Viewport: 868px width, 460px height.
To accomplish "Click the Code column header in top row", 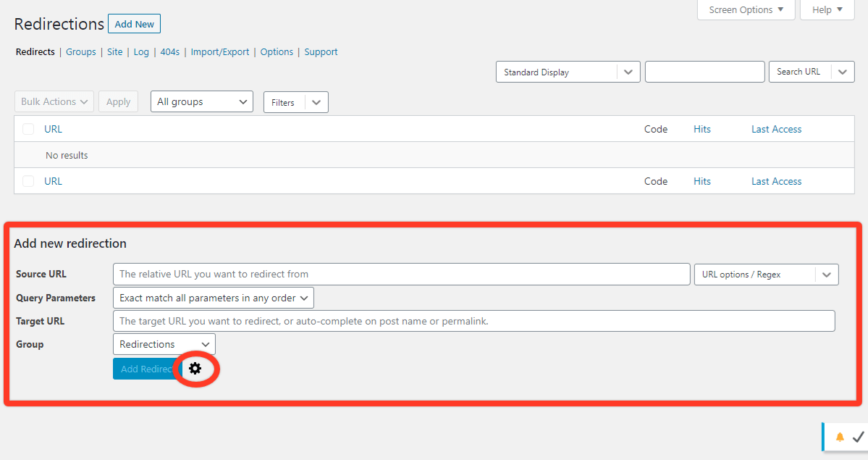I will point(656,129).
